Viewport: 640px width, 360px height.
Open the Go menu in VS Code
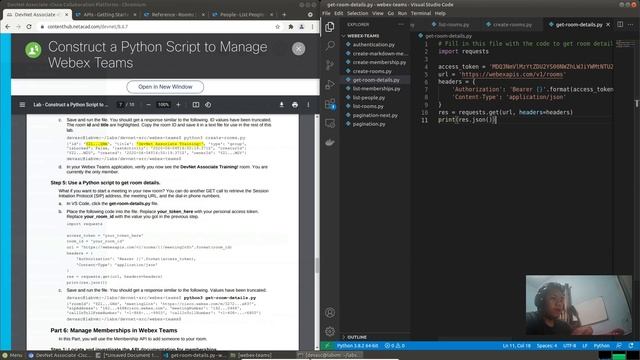tap(391, 13)
